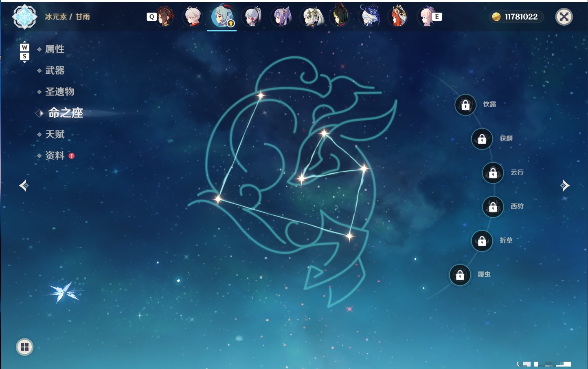Image resolution: width=588 pixels, height=369 pixels.
Task: Go to next character with right arrow
Action: (x=565, y=186)
